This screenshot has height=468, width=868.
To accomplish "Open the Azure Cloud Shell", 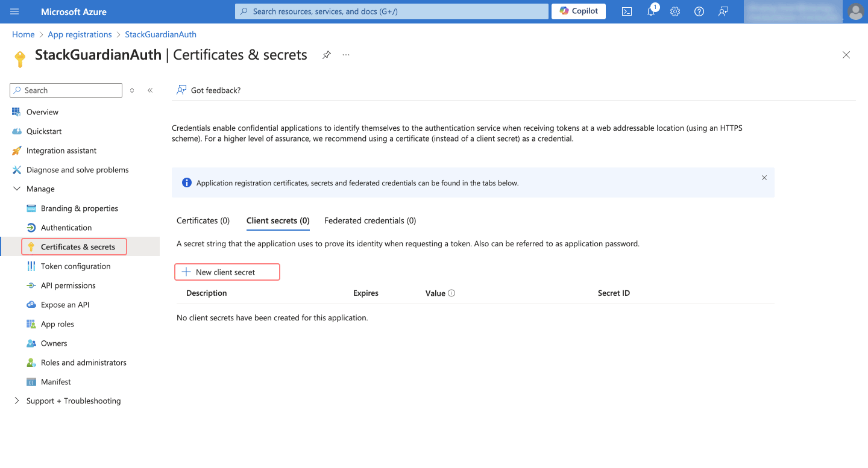I will click(x=626, y=11).
